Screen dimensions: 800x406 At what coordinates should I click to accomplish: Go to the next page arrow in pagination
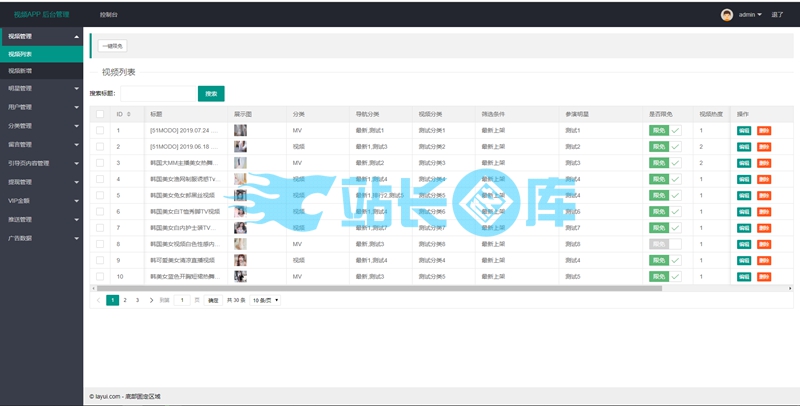[149, 300]
